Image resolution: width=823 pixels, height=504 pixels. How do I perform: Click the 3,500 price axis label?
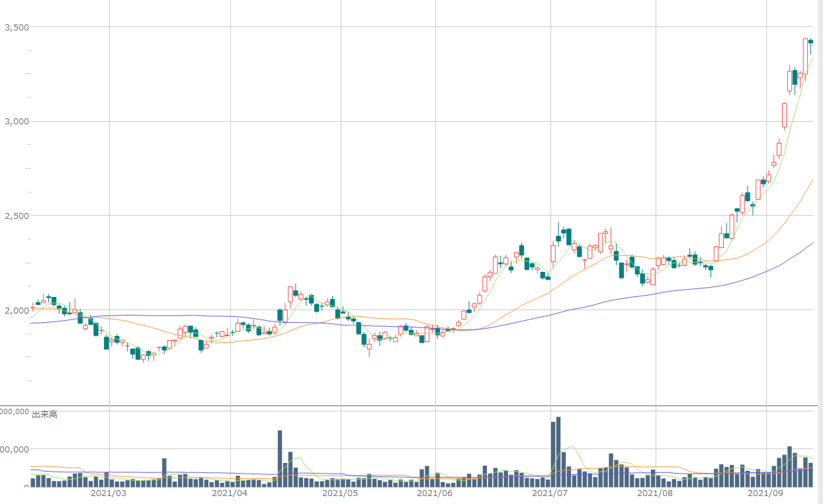pos(16,27)
